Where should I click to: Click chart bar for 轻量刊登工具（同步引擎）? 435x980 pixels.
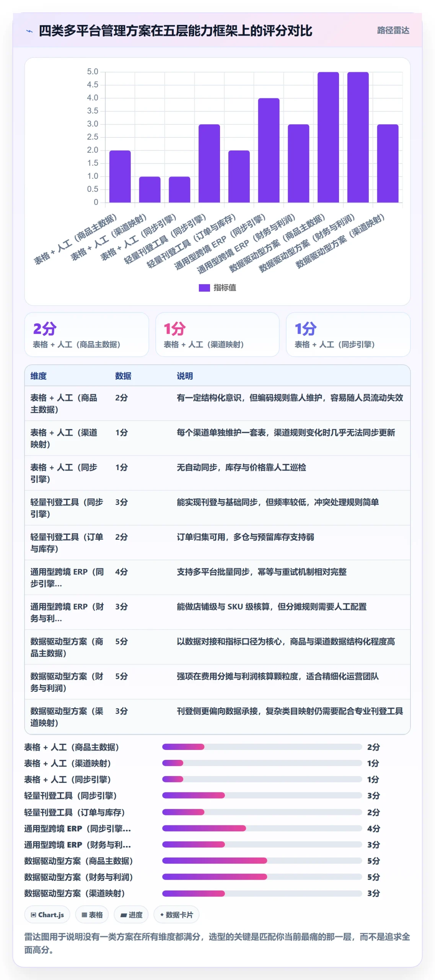tap(209, 163)
